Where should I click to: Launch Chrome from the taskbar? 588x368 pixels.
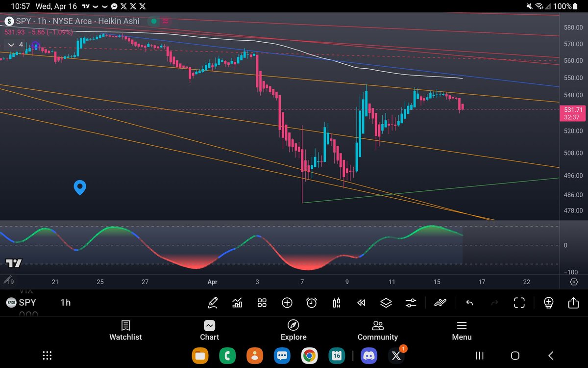pyautogui.click(x=309, y=356)
